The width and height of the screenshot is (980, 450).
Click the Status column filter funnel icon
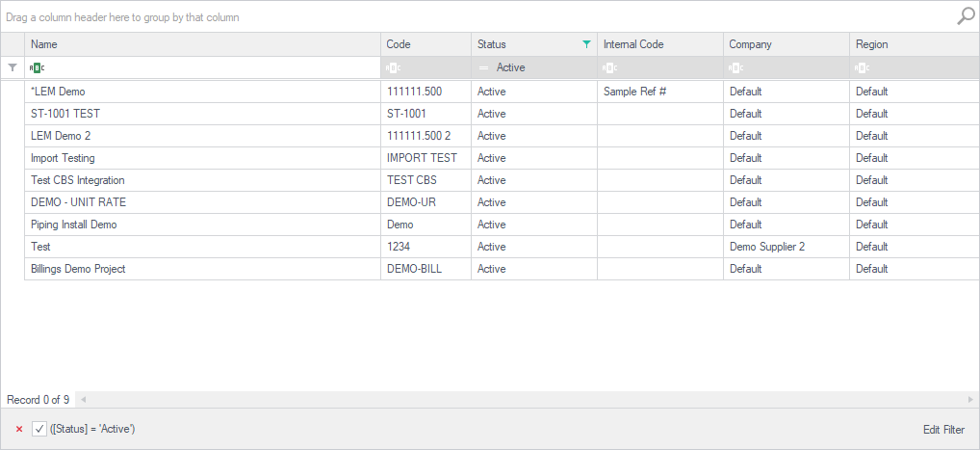[x=586, y=44]
